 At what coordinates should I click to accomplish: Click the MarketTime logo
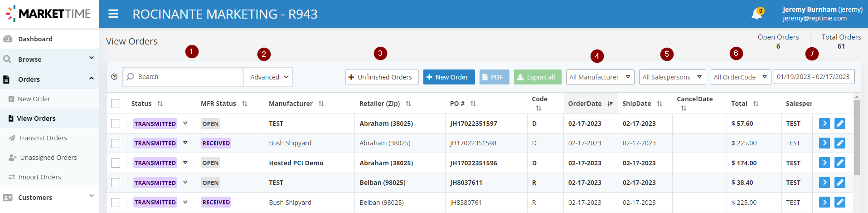coord(48,14)
